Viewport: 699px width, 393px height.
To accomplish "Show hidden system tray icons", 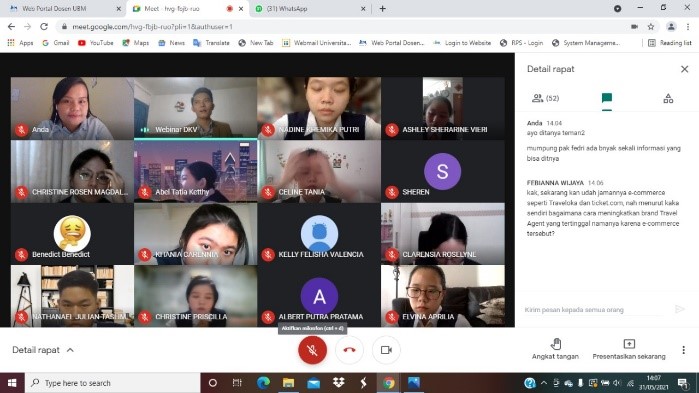I will click(x=543, y=383).
